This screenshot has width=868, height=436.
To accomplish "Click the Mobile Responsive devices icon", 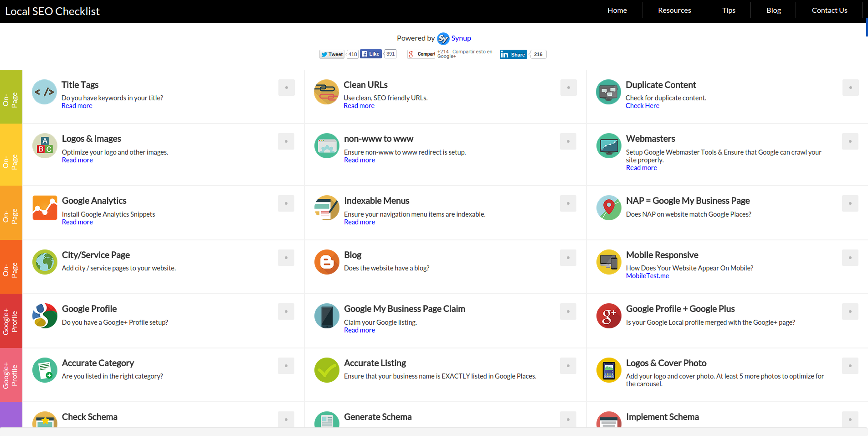I will [609, 262].
